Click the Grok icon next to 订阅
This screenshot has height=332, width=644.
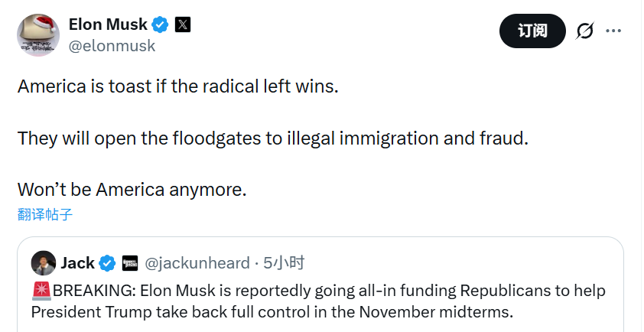click(x=585, y=31)
